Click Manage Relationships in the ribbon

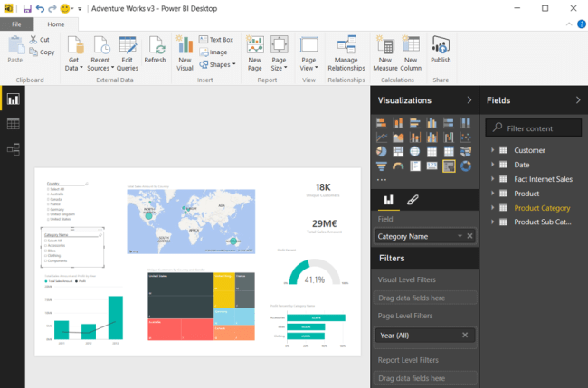click(x=346, y=52)
